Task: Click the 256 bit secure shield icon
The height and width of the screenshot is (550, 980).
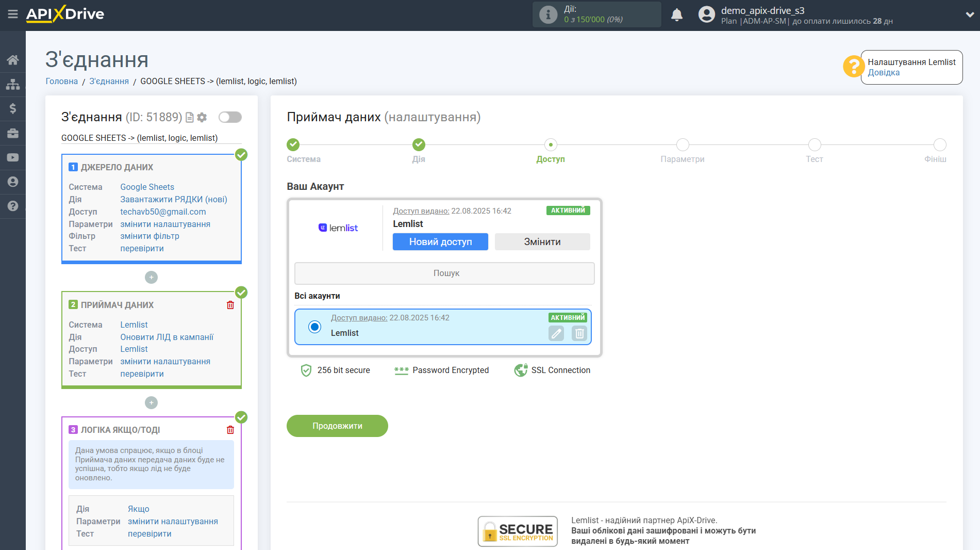Action: coord(306,370)
